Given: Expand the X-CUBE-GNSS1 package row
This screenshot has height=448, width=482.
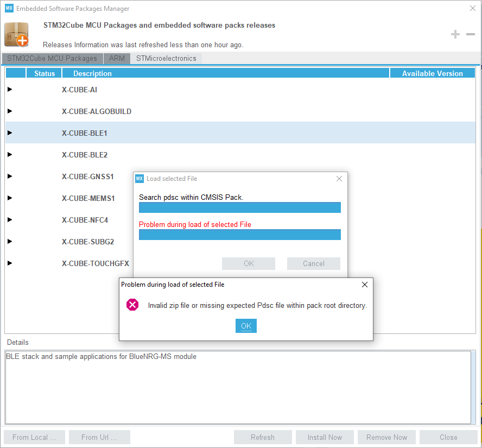Looking at the screenshot, I should point(10,176).
